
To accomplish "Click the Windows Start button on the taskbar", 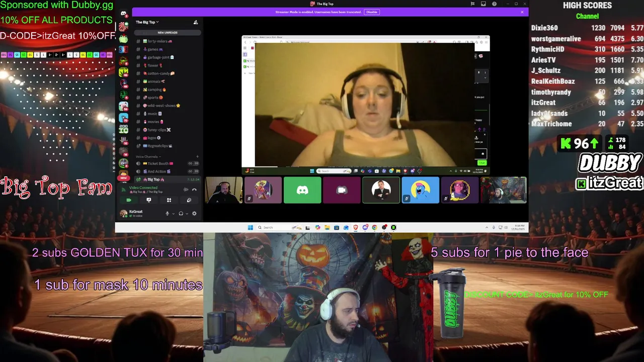I will point(250,227).
